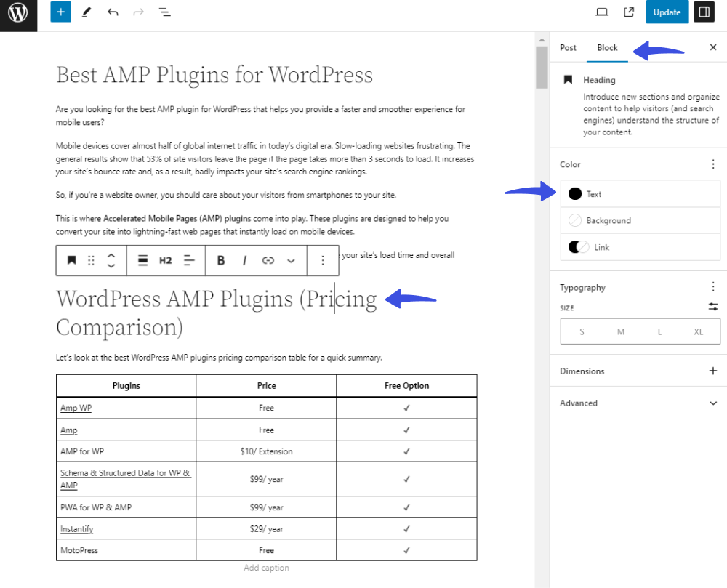Select font size L
This screenshot has width=727, height=588.
pos(659,331)
